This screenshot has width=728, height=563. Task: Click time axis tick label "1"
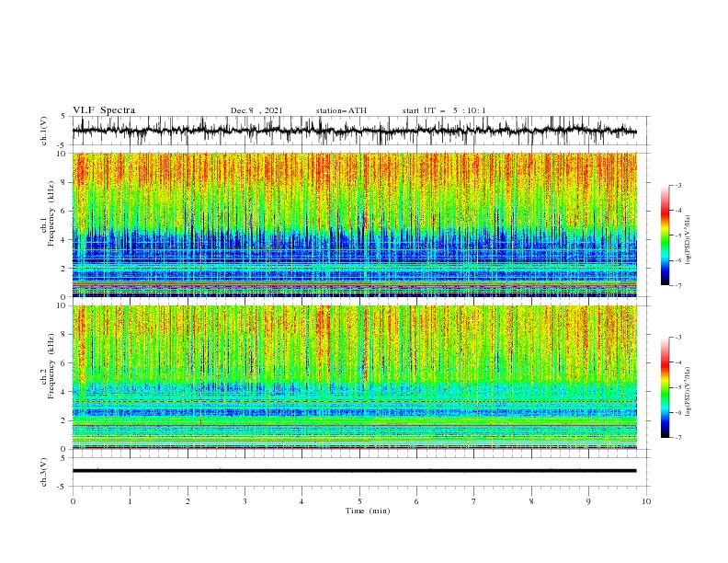(x=130, y=501)
